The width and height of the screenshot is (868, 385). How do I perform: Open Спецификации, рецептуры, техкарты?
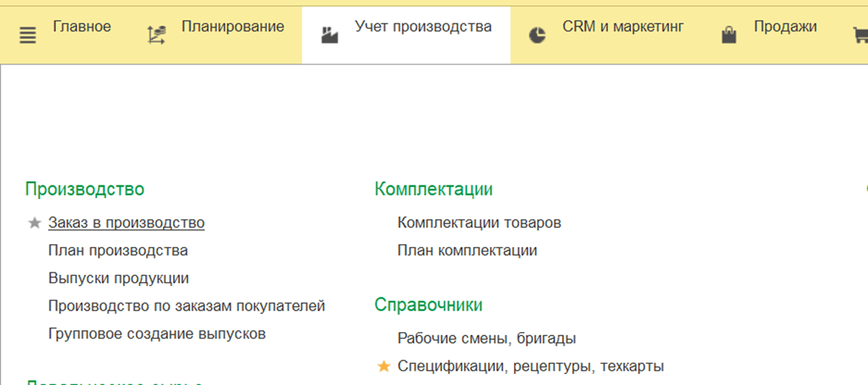tap(531, 367)
